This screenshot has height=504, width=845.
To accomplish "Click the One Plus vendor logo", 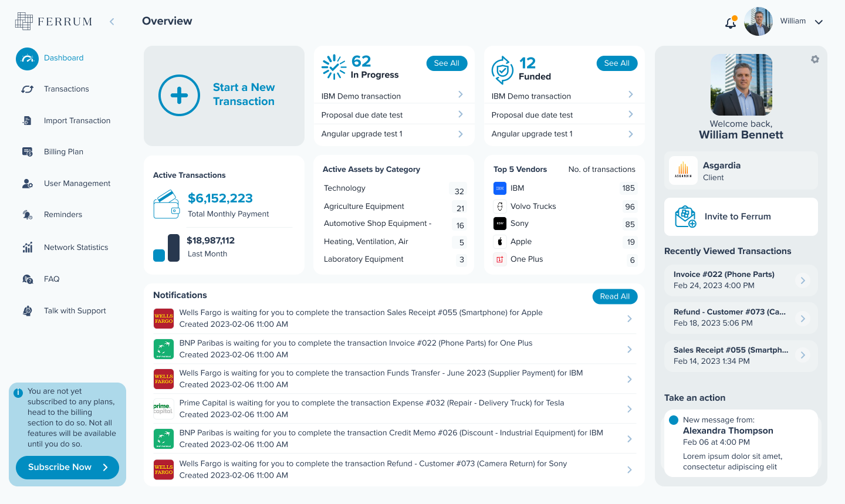I will [500, 259].
